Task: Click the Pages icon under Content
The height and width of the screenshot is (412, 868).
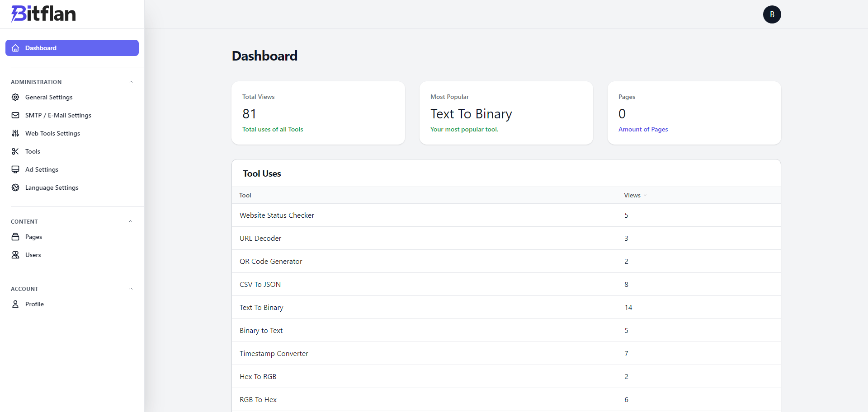Action: coord(15,237)
